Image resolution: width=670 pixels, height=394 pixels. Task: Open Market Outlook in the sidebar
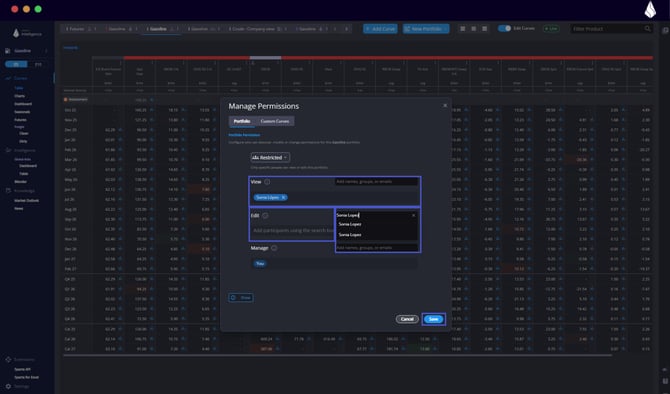pos(26,200)
